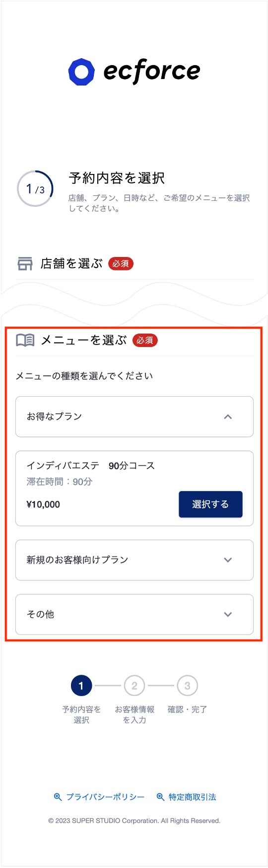Viewport: 268px width, 868px height.
Task: Click the ecforce hexagon logo icon
Action: pos(81,72)
